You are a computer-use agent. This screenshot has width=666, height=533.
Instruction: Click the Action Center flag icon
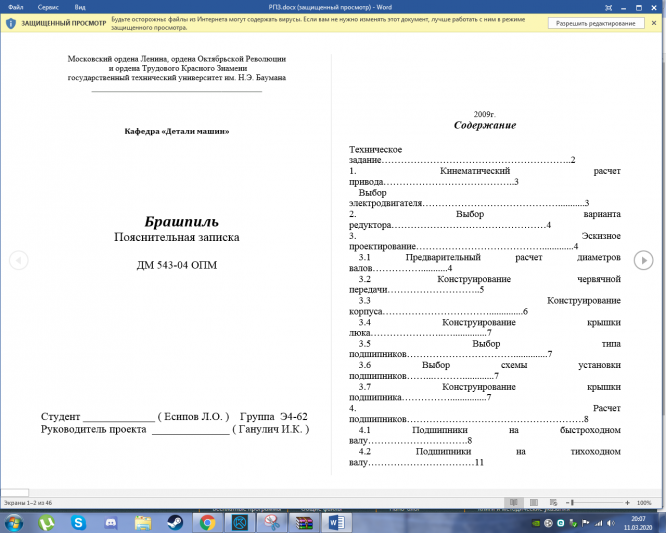pos(586,523)
